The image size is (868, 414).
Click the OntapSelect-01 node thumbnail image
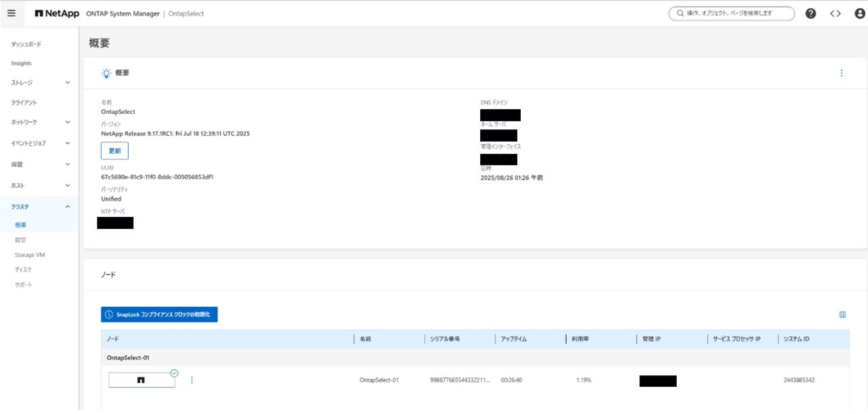142,380
